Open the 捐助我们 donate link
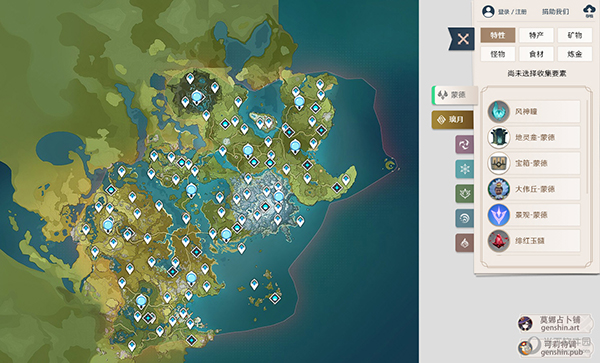This screenshot has height=363, width=600. click(555, 12)
